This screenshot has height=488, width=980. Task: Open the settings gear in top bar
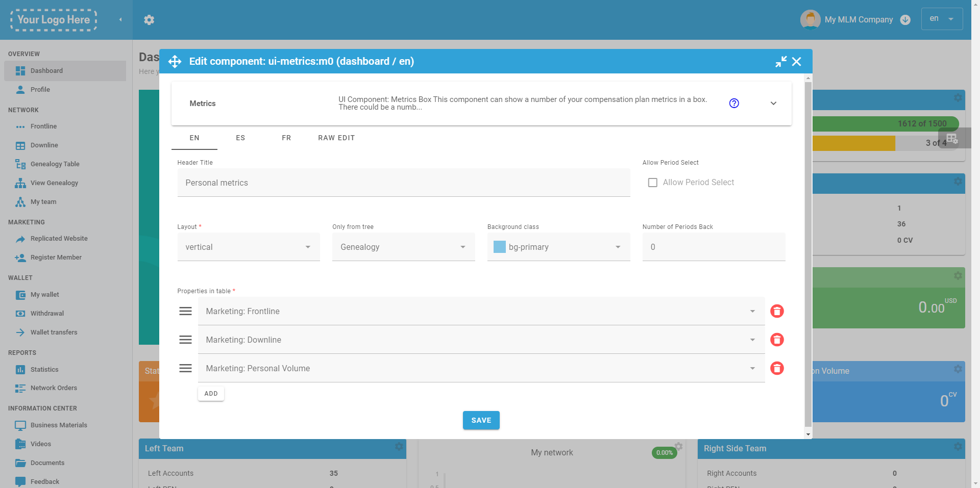149,20
